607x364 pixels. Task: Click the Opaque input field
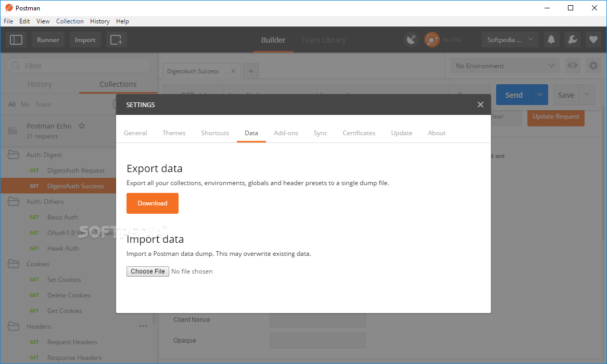(x=318, y=341)
